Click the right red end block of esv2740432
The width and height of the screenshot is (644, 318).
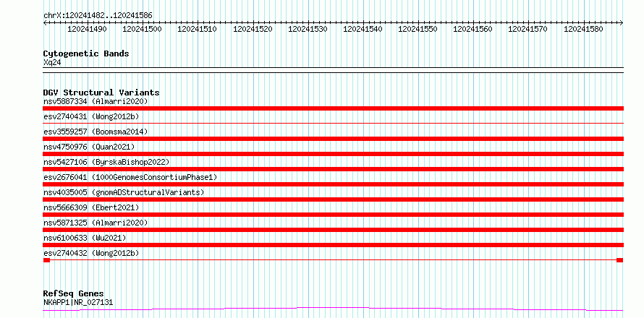click(x=620, y=260)
